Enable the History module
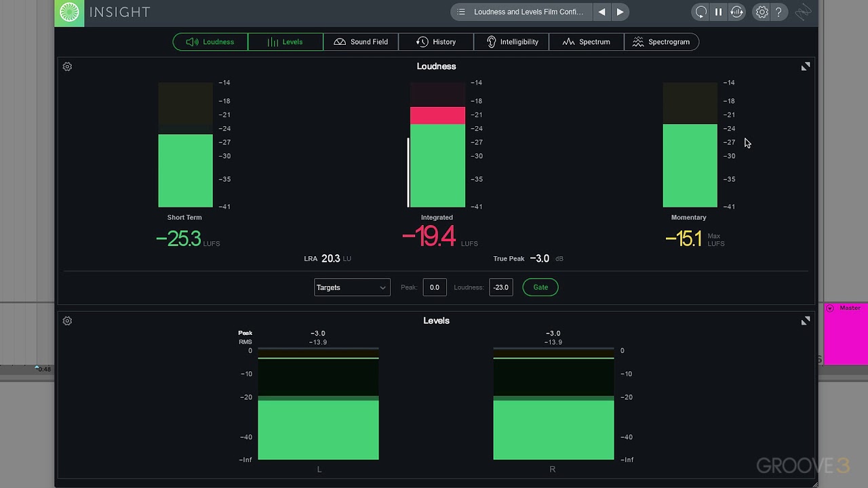Screen dimensions: 868x488 pos(436,42)
